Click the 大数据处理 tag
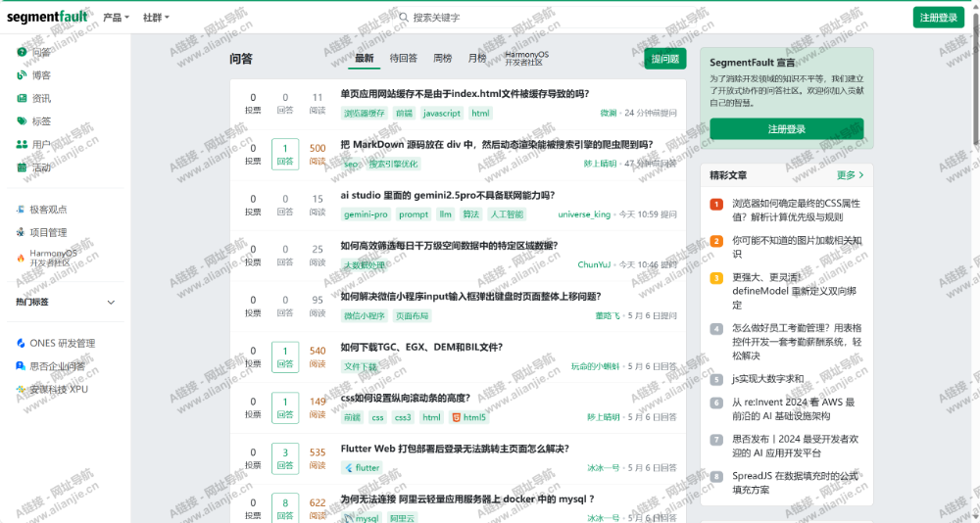This screenshot has width=980, height=523. (364, 265)
